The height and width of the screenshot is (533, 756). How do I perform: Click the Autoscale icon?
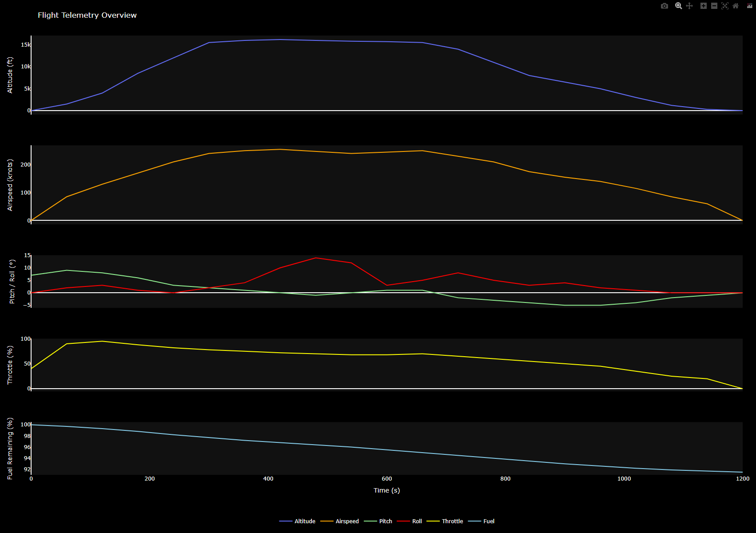coord(725,6)
